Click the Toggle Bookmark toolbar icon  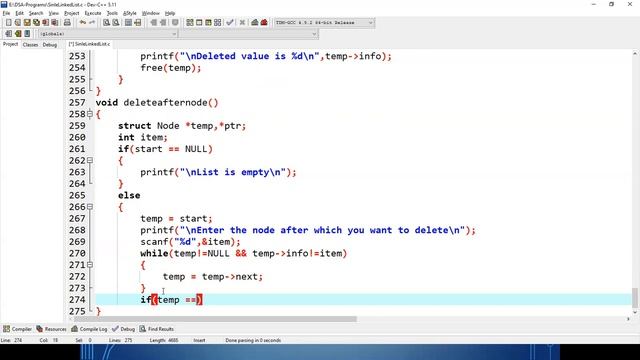point(175,22)
